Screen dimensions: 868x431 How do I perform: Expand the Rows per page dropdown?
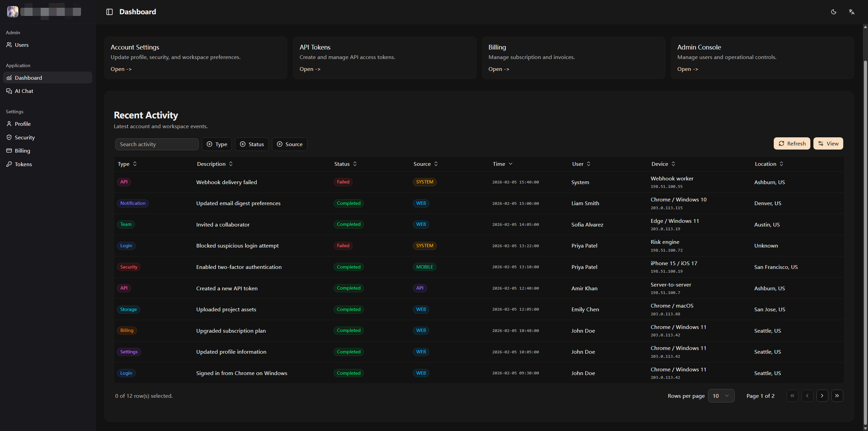point(721,396)
